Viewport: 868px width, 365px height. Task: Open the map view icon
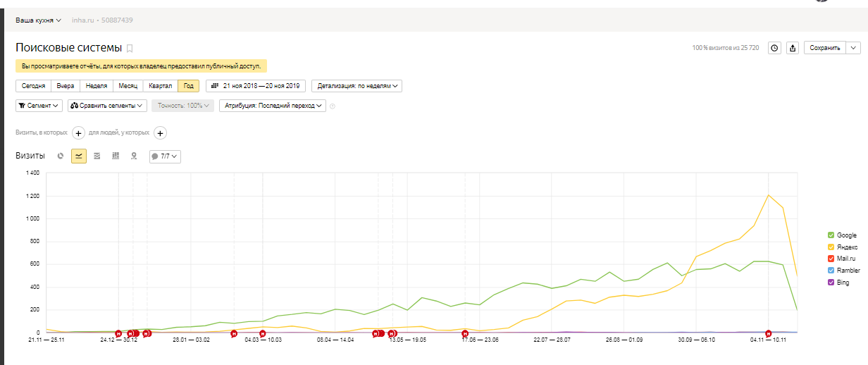coord(134,156)
